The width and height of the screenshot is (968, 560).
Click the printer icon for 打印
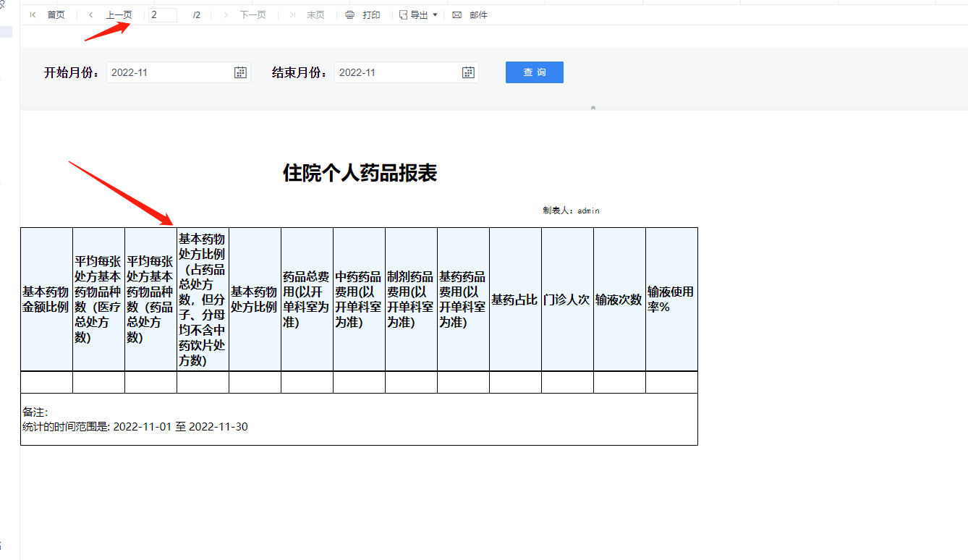[x=350, y=14]
